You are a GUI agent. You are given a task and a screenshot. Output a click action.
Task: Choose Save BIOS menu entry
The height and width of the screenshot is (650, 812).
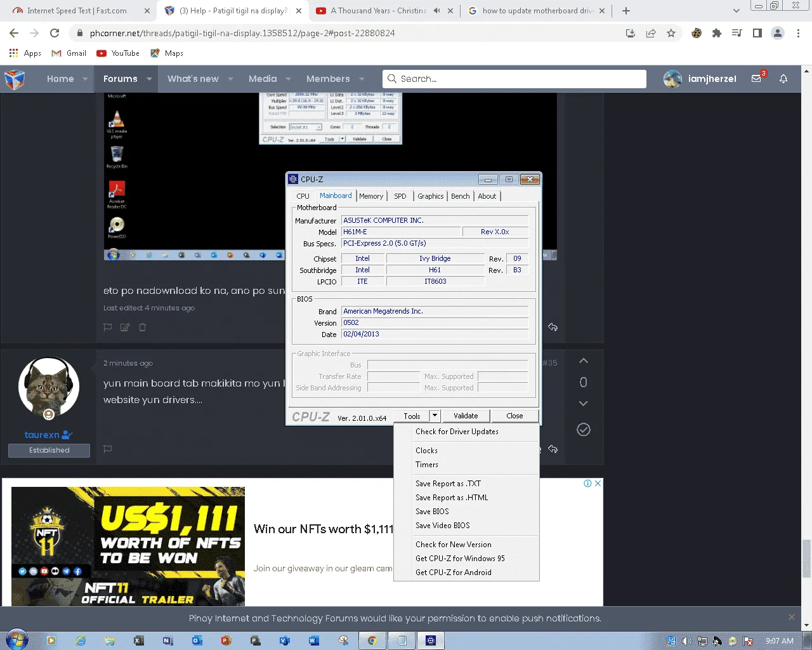click(466, 512)
